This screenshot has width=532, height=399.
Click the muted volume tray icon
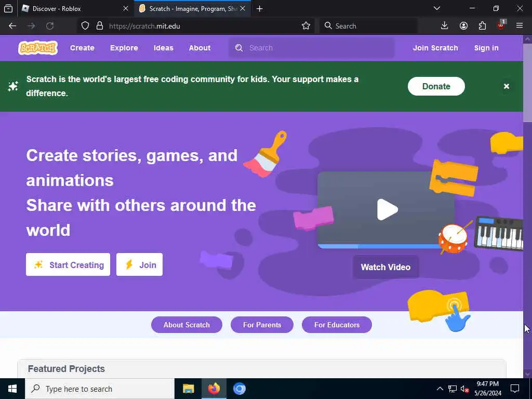click(465, 389)
